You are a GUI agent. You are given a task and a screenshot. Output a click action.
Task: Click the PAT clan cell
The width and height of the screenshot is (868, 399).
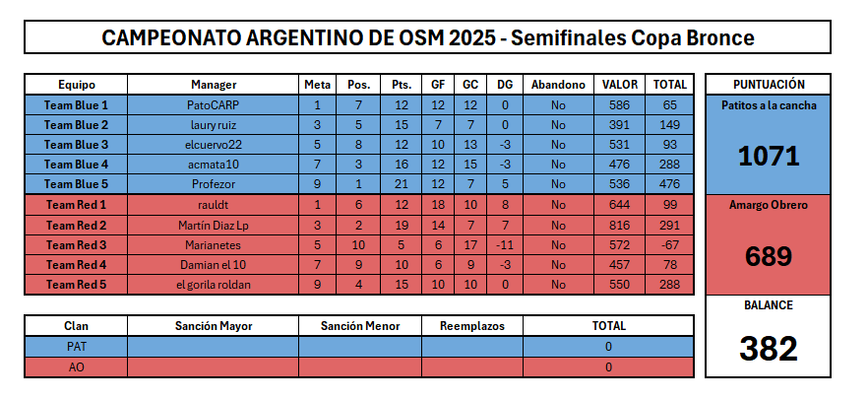[76, 347]
